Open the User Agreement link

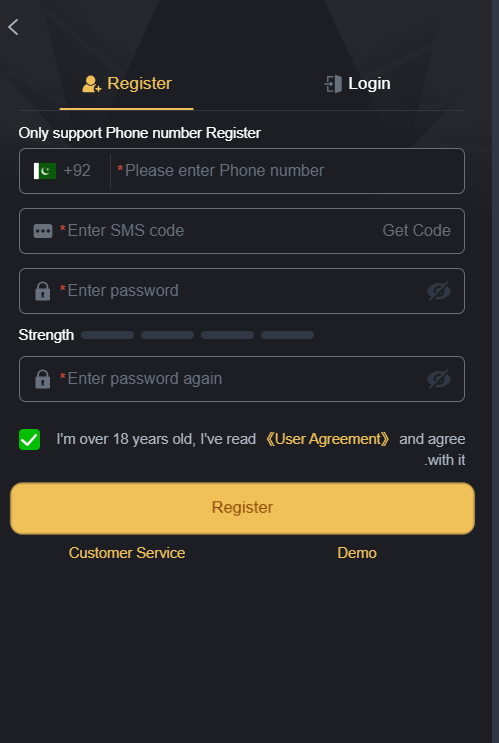tap(327, 439)
